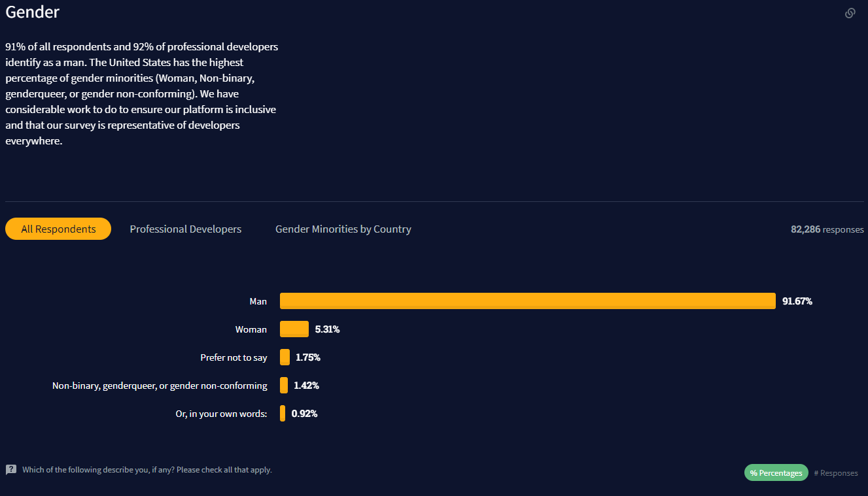Click the question mark icon beside survey question
Viewport: 868px width, 496px height.
(11, 470)
